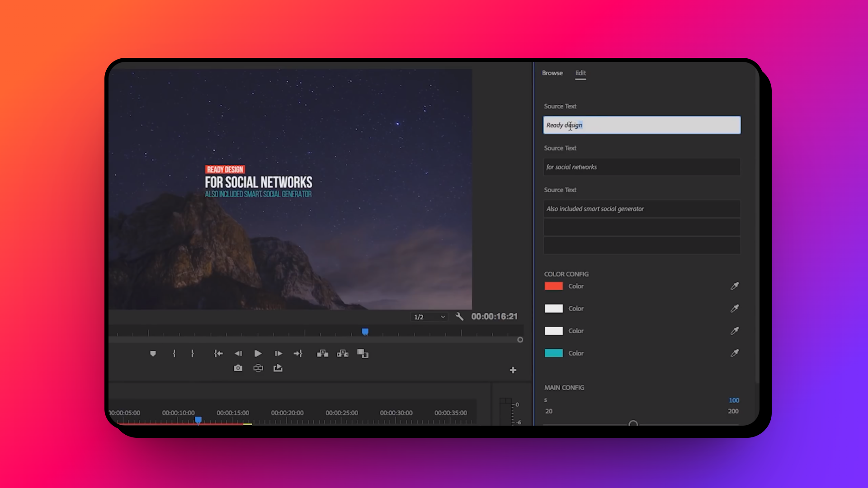Image resolution: width=868 pixels, height=488 pixels.
Task: Click the red color swatch
Action: 553,286
